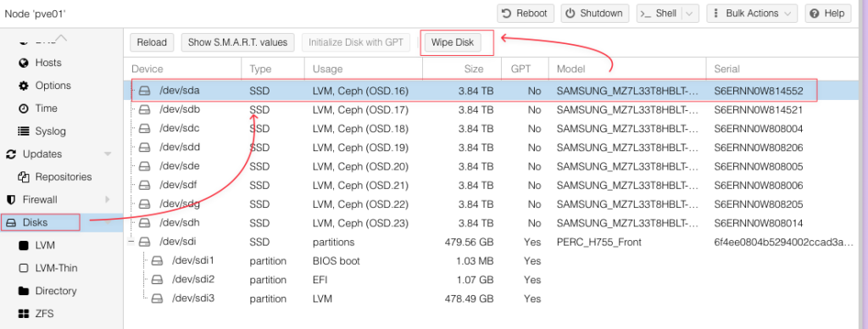Open ZFS in the sidebar
The height and width of the screenshot is (329, 868).
44,314
